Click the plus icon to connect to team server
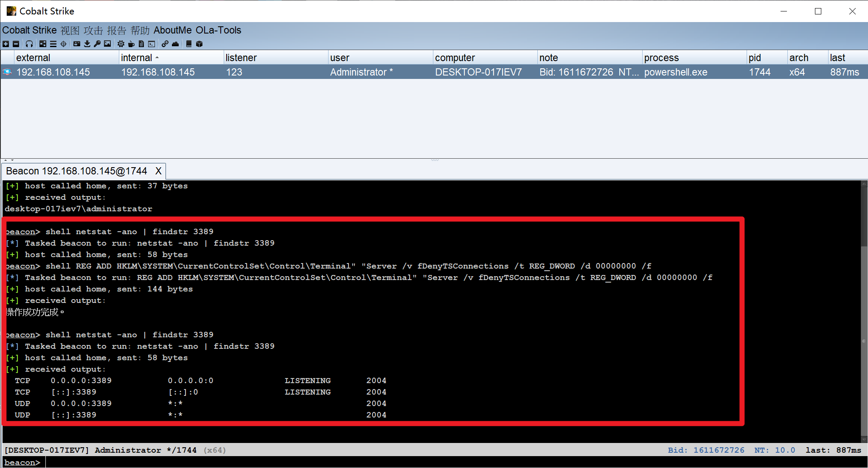The width and height of the screenshot is (868, 468). [6, 44]
